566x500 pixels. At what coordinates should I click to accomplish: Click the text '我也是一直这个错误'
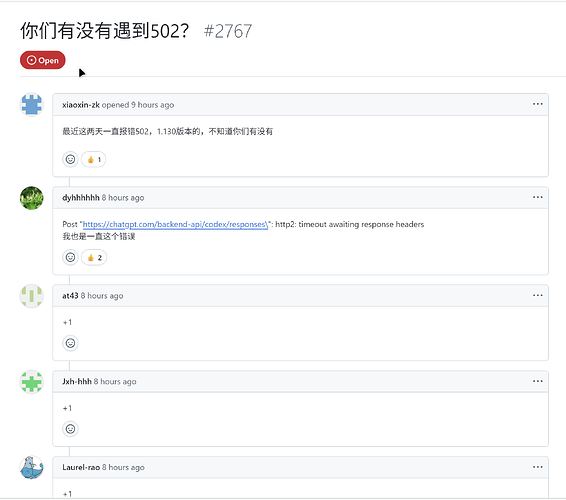99,236
